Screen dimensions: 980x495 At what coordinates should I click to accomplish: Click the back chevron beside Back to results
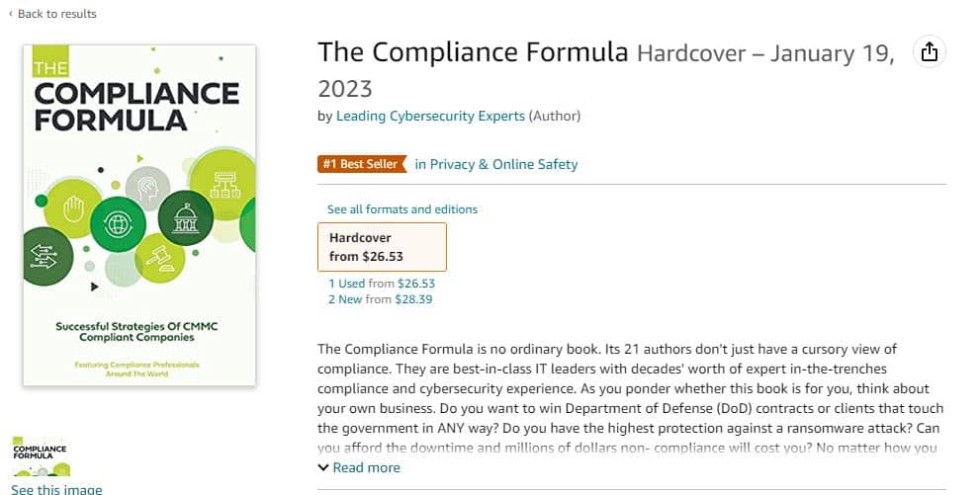(11, 14)
